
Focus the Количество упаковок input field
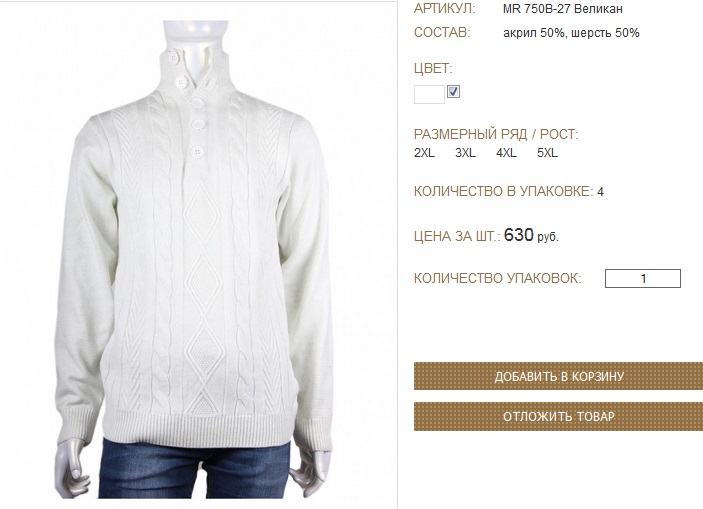click(x=642, y=278)
